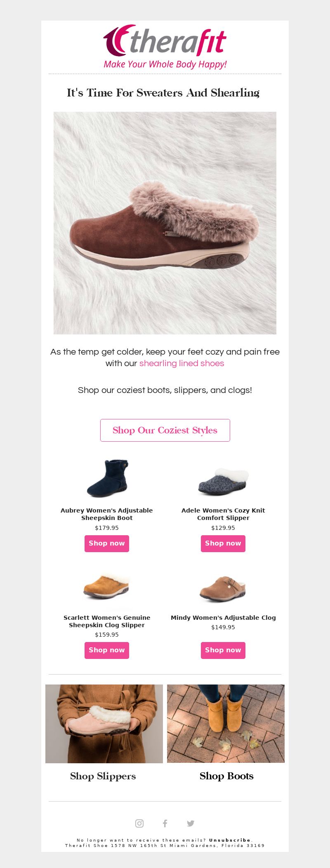Screen dimensions: 330x868
Task: Open the Instagram icon in footer
Action: pos(139,823)
